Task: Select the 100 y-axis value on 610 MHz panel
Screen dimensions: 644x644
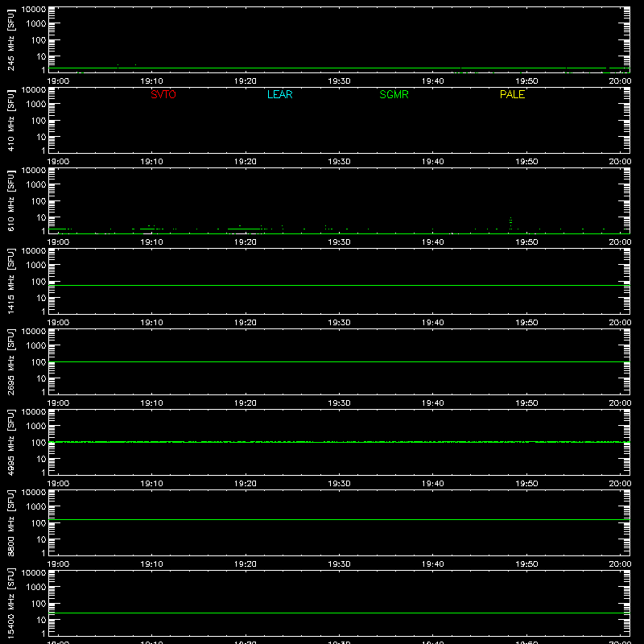Action: 39,201
